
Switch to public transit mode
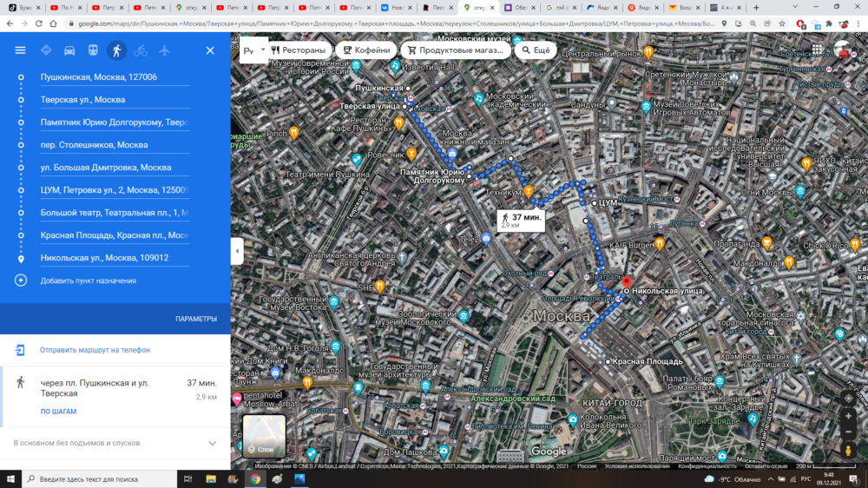click(93, 50)
